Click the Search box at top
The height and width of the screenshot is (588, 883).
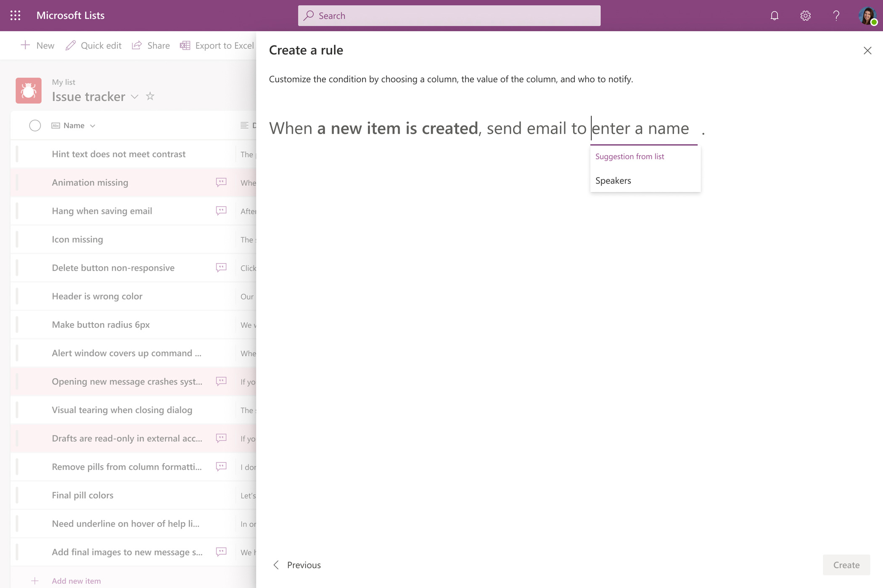pos(449,16)
